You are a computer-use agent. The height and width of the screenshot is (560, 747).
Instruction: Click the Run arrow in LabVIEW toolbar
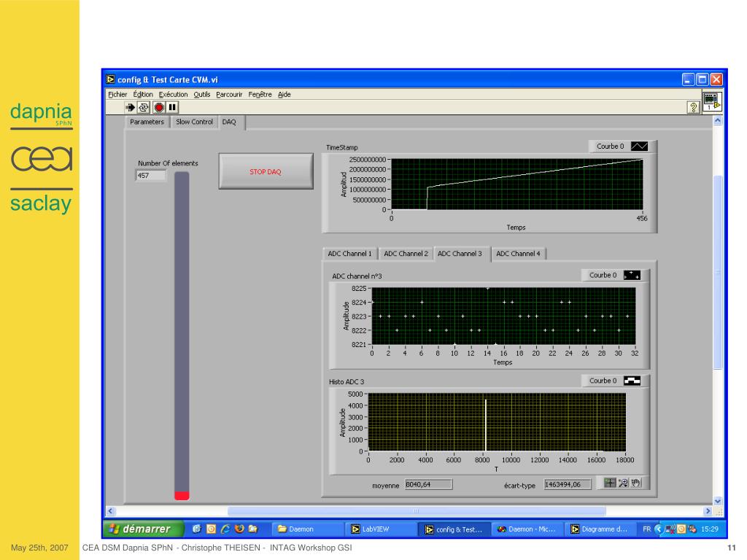click(130, 108)
